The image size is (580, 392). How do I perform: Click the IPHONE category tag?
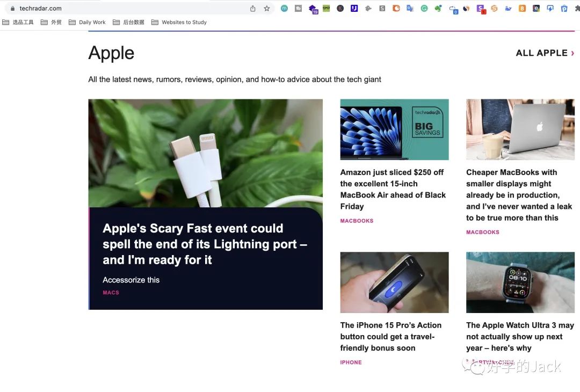tap(351, 362)
